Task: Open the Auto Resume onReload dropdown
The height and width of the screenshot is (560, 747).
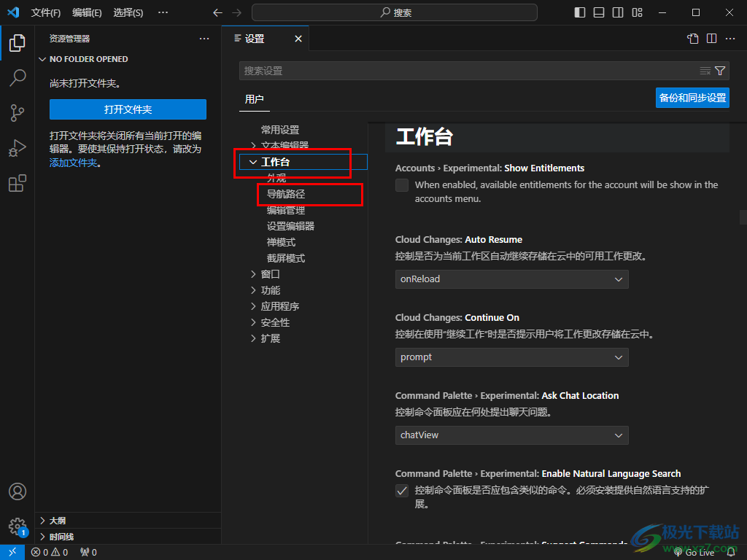Action: click(x=511, y=279)
